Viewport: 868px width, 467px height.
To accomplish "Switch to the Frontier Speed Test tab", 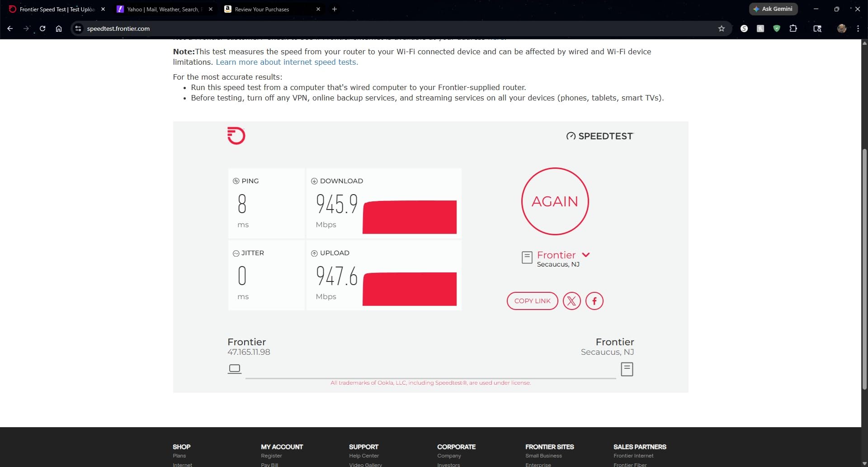I will [x=57, y=9].
